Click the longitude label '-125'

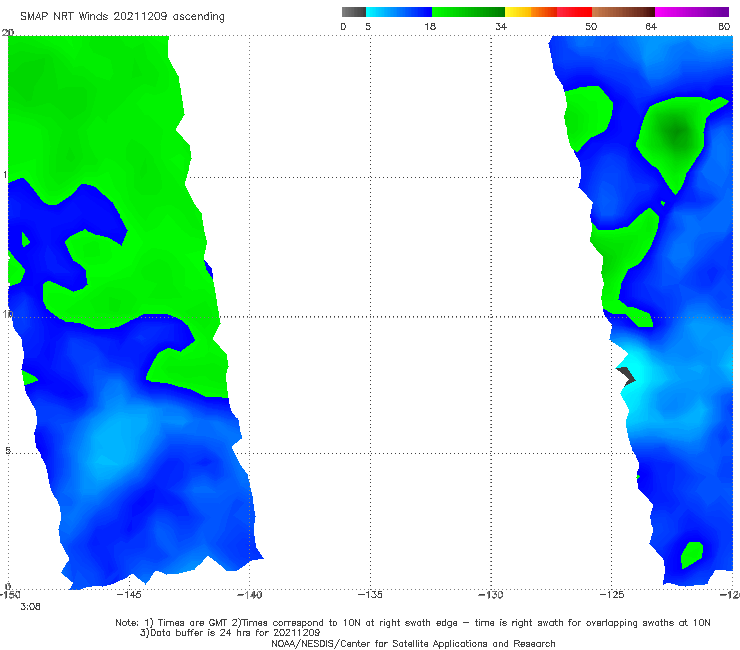click(x=612, y=594)
